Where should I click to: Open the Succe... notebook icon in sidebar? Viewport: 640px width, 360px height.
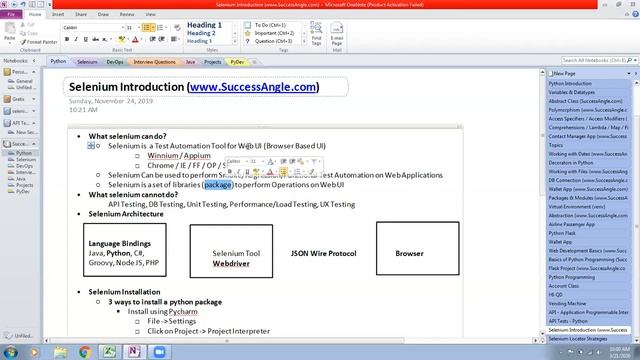click(x=7, y=144)
